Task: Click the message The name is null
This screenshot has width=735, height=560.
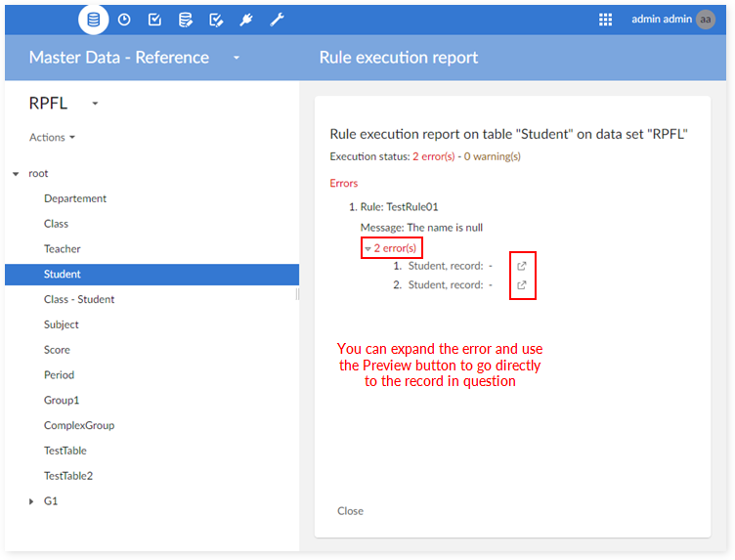Action: [421, 228]
